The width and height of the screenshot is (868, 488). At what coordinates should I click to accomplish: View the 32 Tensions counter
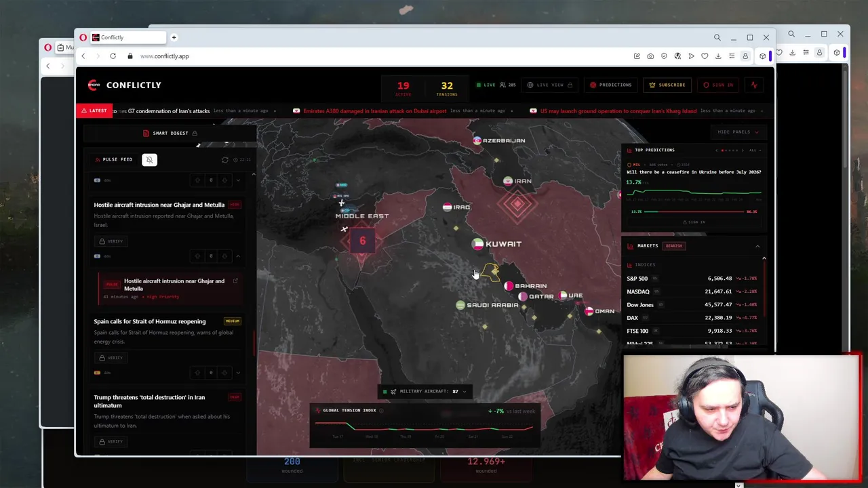447,88
